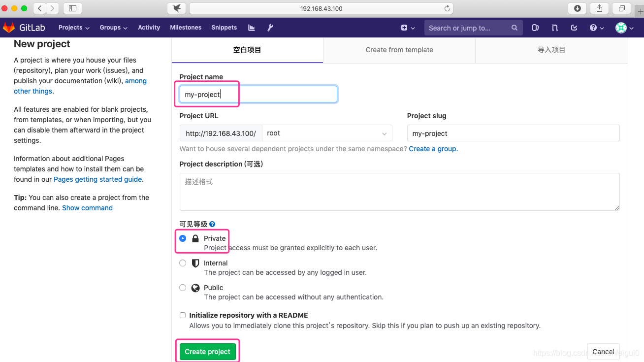
Task: Select Internal visibility radio button
Action: [183, 263]
